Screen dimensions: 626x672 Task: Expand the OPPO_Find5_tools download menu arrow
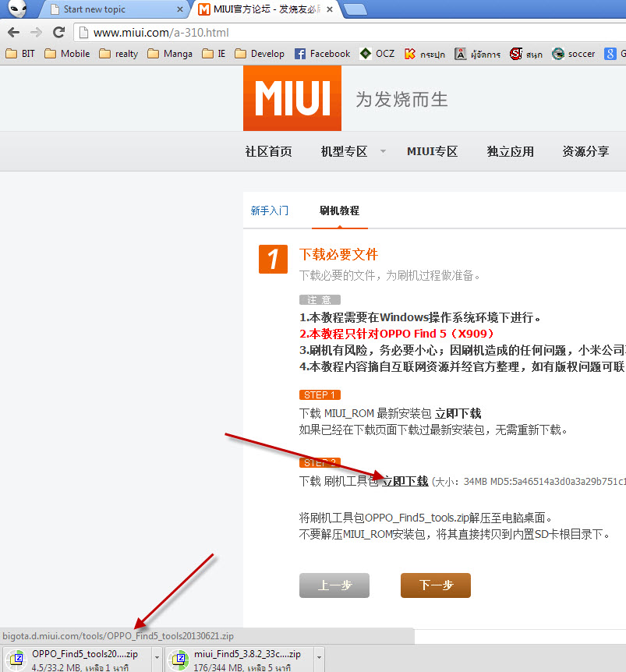click(x=157, y=657)
